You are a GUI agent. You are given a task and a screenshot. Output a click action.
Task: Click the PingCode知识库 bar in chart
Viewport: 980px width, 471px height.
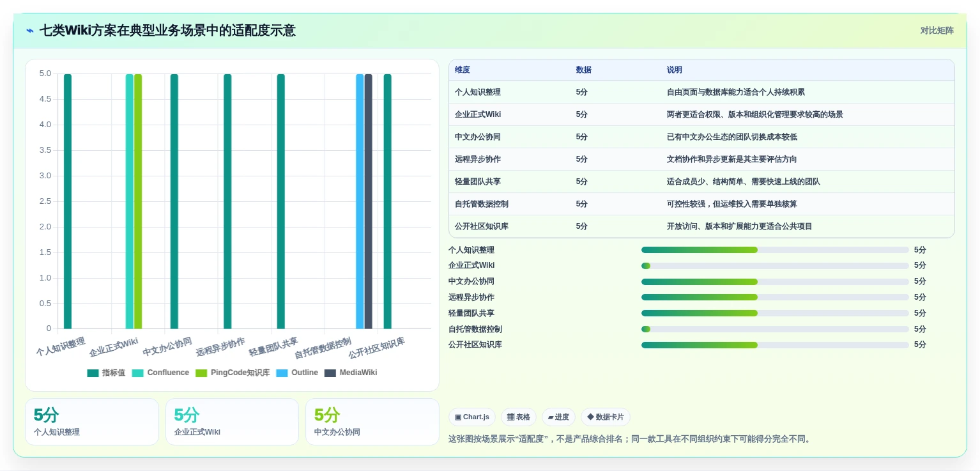point(138,201)
